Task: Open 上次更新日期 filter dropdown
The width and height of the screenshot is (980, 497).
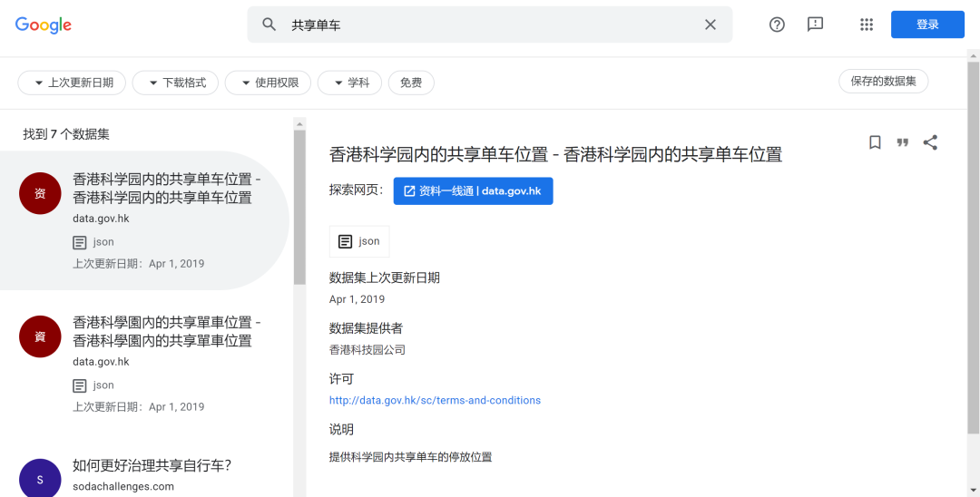Action: tap(72, 83)
